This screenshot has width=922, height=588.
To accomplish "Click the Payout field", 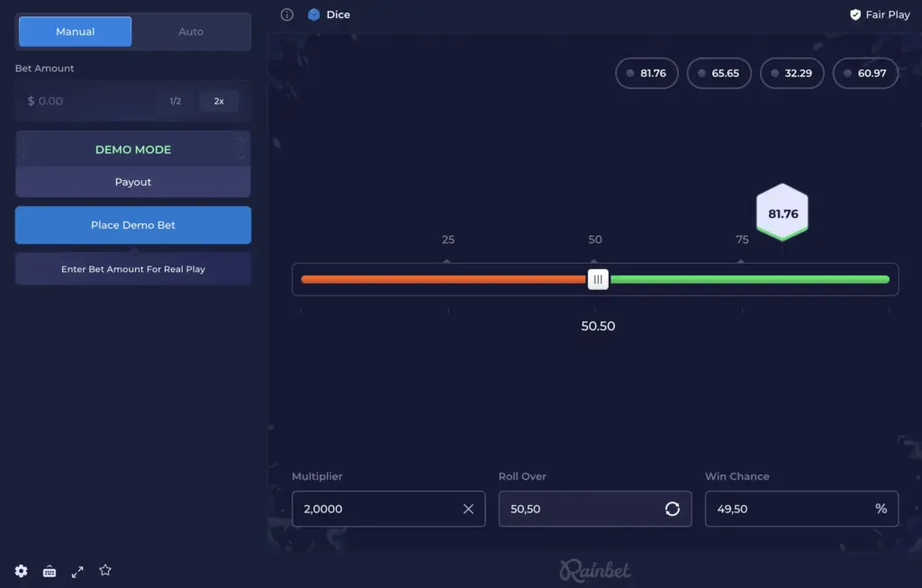I will 133,182.
